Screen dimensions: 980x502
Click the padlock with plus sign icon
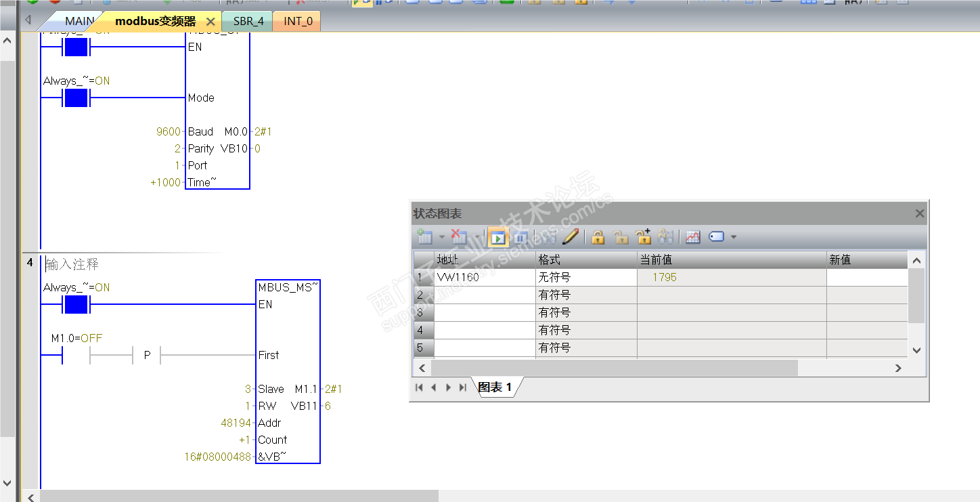point(644,237)
